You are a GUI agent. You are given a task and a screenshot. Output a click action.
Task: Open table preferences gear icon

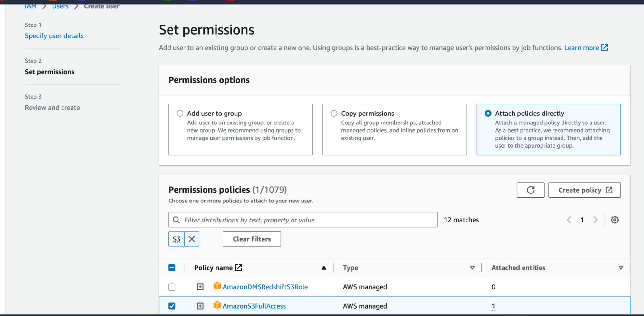click(614, 220)
